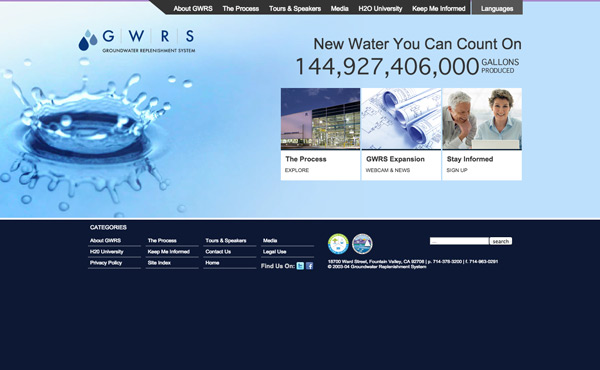
Task: Open the Legal Use footer link
Action: pyautogui.click(x=274, y=252)
